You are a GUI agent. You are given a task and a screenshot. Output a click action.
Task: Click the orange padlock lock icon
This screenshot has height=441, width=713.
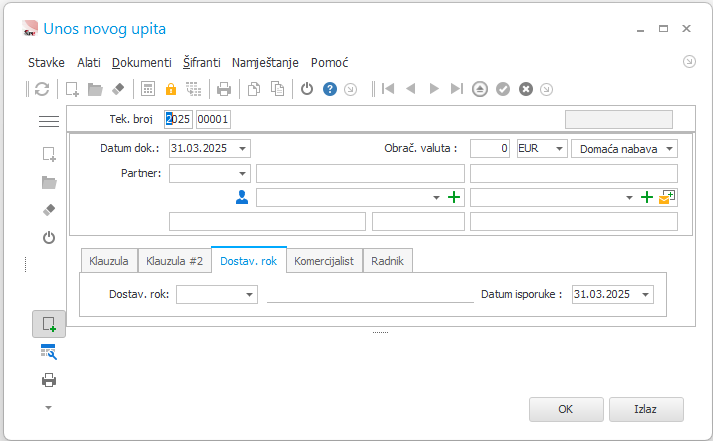tap(171, 89)
